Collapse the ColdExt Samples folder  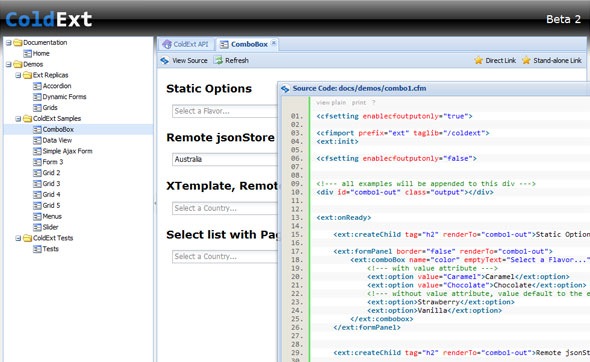point(18,119)
